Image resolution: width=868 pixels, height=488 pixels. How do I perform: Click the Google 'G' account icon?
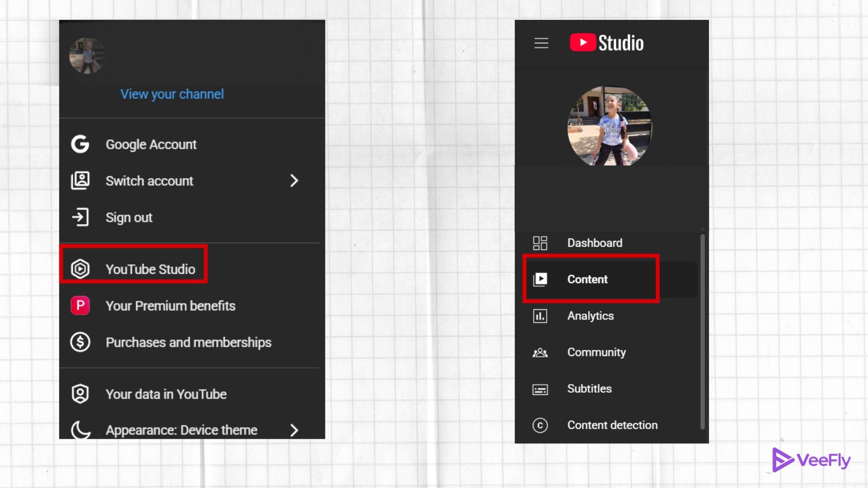coord(80,144)
